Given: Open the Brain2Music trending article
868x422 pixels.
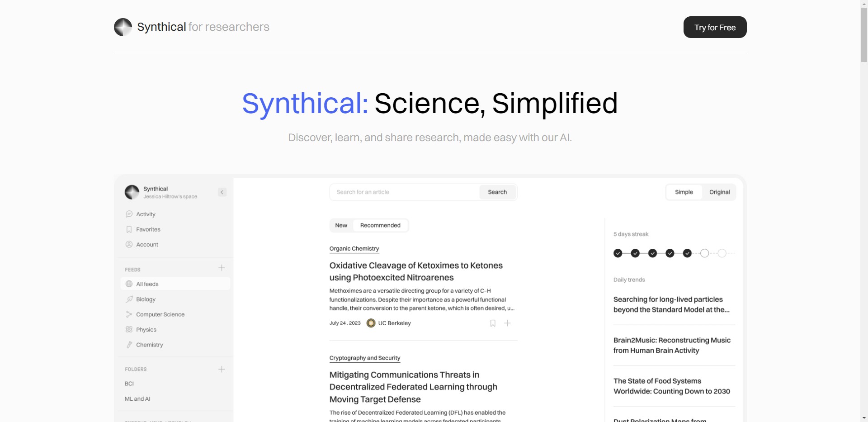Looking at the screenshot, I should tap(672, 345).
